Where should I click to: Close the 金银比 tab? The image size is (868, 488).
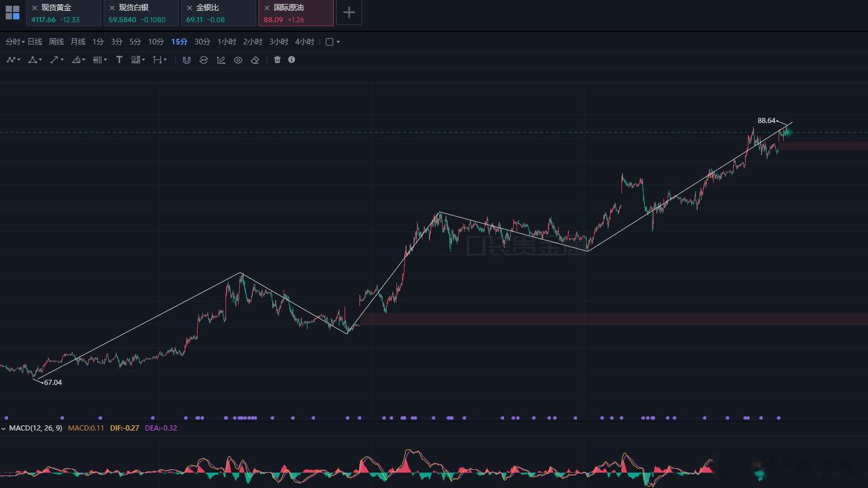(190, 8)
